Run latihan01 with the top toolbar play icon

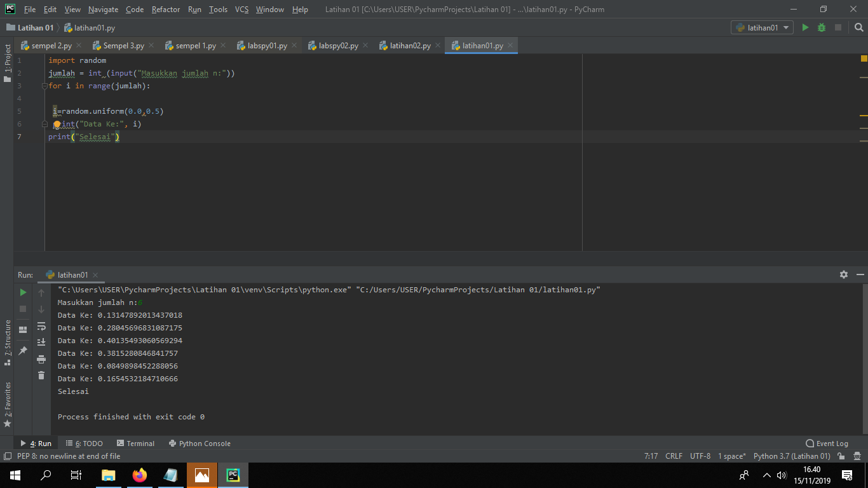click(805, 27)
